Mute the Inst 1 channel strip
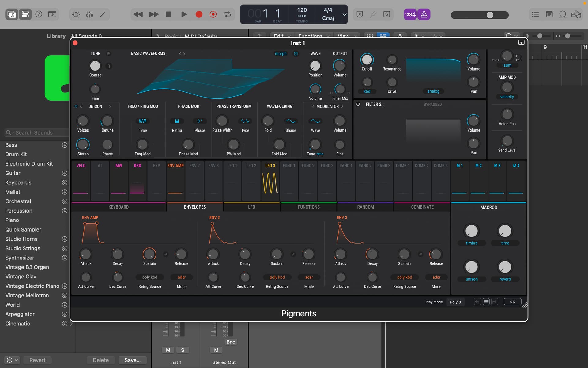 pos(168,350)
